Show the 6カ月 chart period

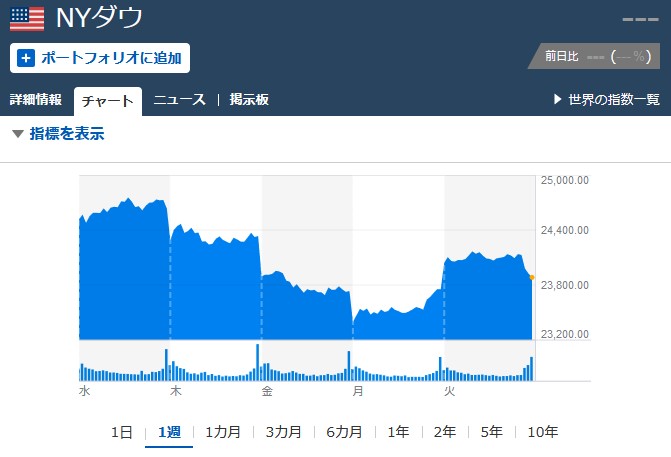(344, 432)
